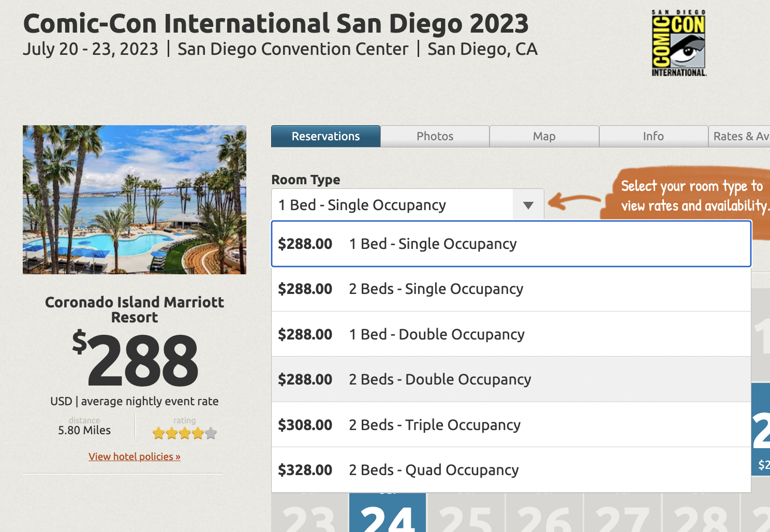Viewport: 770px width, 532px height.
Task: Pick 2 Beds - Quad Occupancy option
Action: pos(511,470)
